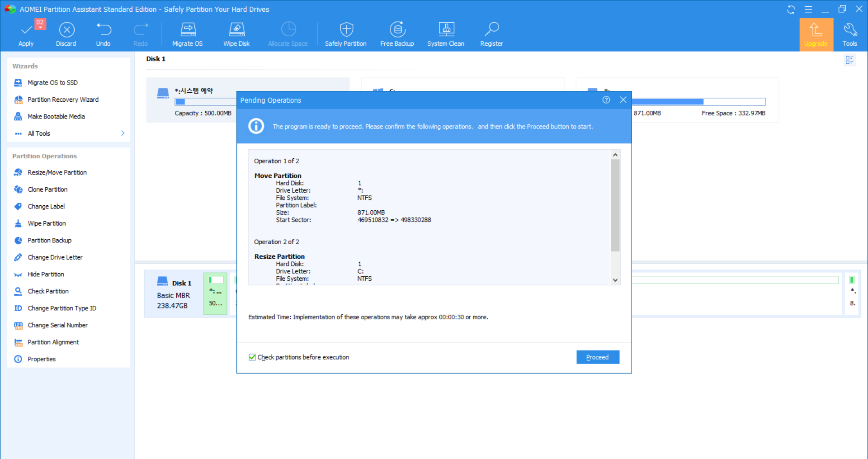
Task: Click the Apply toolbar icon
Action: [x=26, y=30]
